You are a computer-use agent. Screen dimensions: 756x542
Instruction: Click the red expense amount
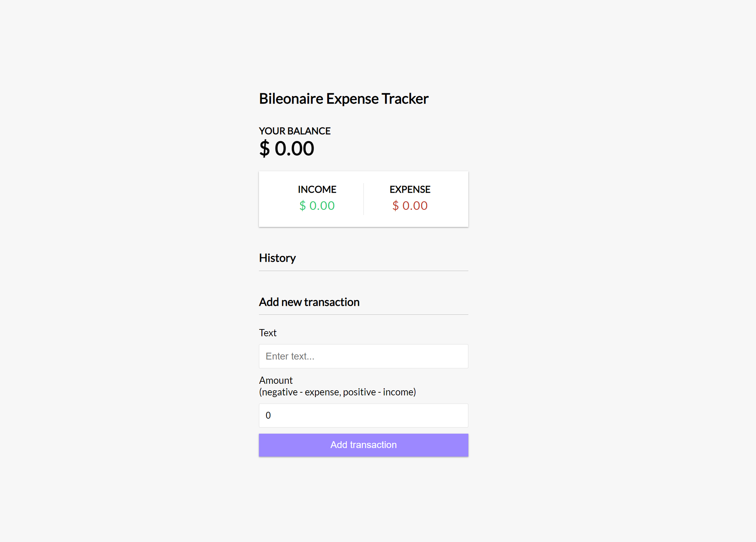(410, 206)
